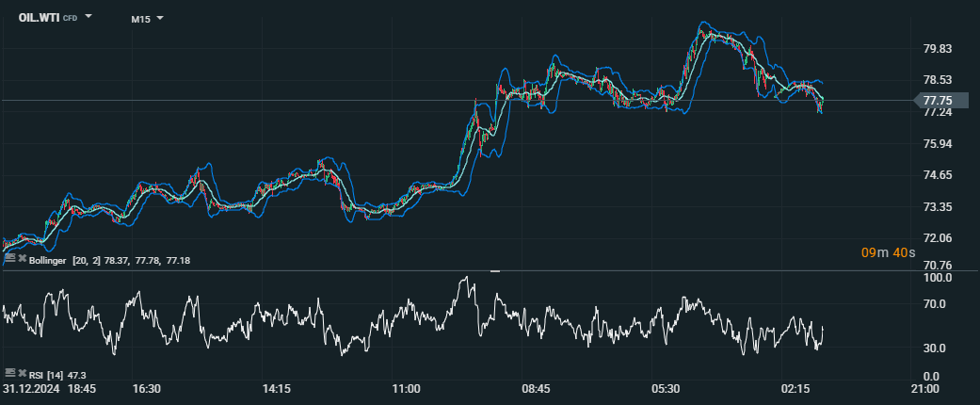980x405 pixels.
Task: Click the current price tag 77.75
Action: coord(938,100)
